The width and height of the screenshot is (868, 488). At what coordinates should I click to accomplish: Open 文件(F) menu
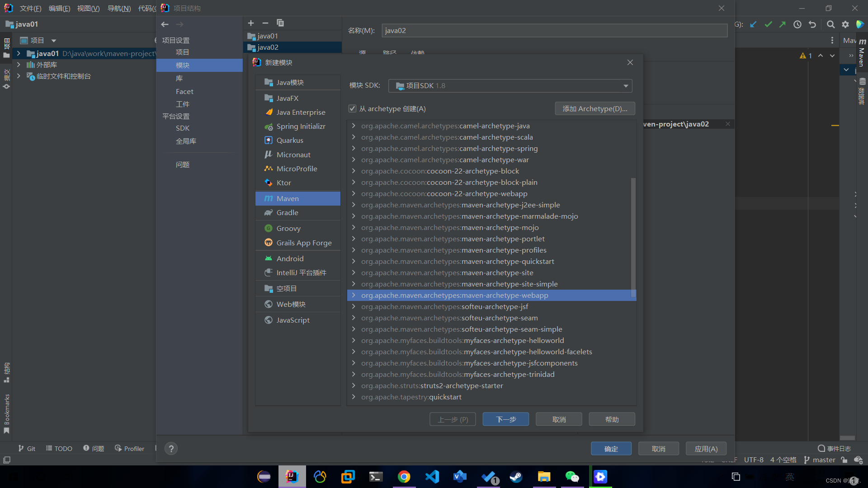pyautogui.click(x=30, y=9)
